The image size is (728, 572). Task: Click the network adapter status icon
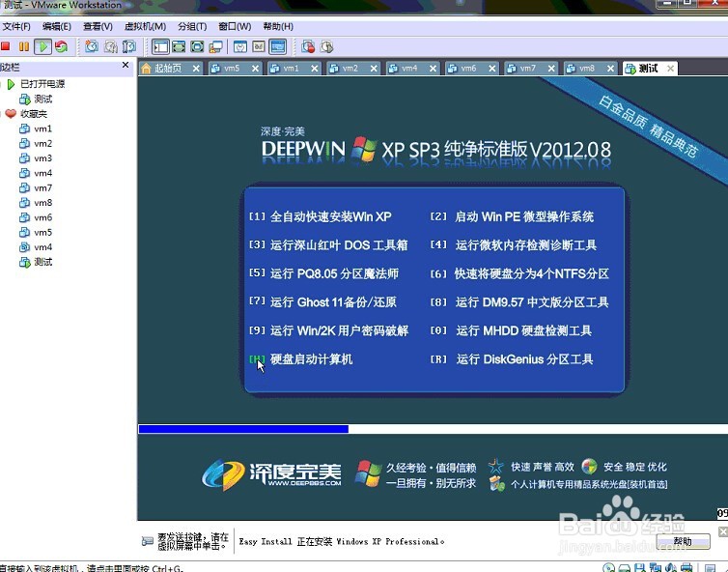(656, 567)
